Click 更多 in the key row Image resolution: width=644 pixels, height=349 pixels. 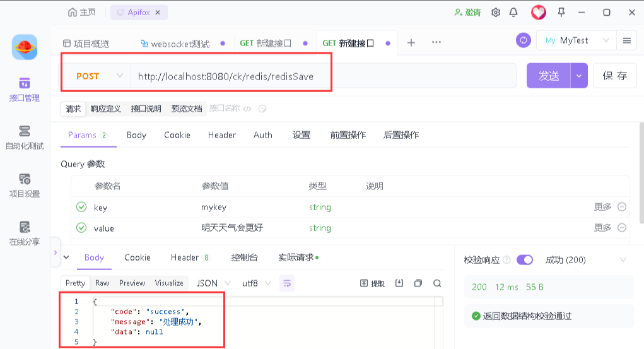point(602,207)
